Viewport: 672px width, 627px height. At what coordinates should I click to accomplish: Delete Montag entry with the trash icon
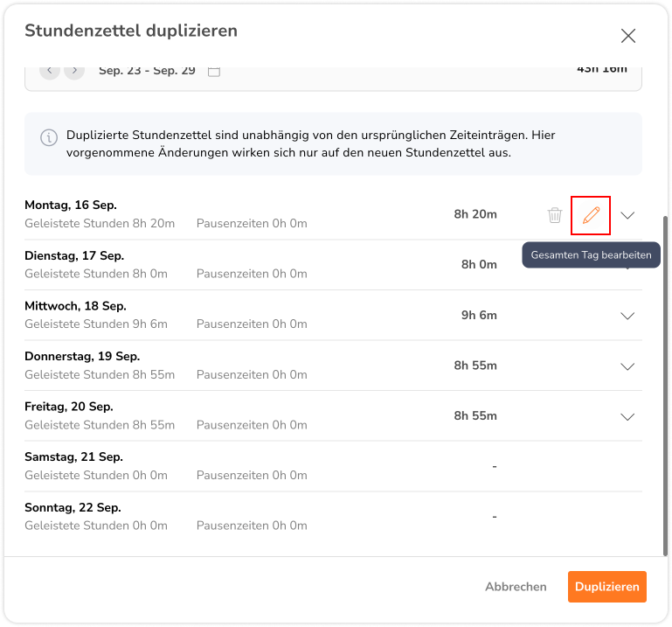point(555,215)
